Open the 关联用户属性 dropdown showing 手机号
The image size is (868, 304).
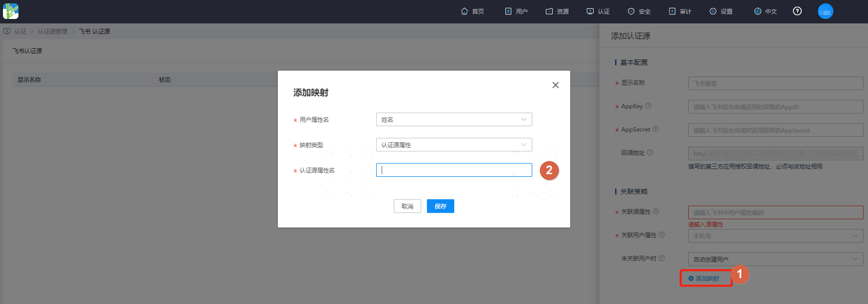(775, 236)
